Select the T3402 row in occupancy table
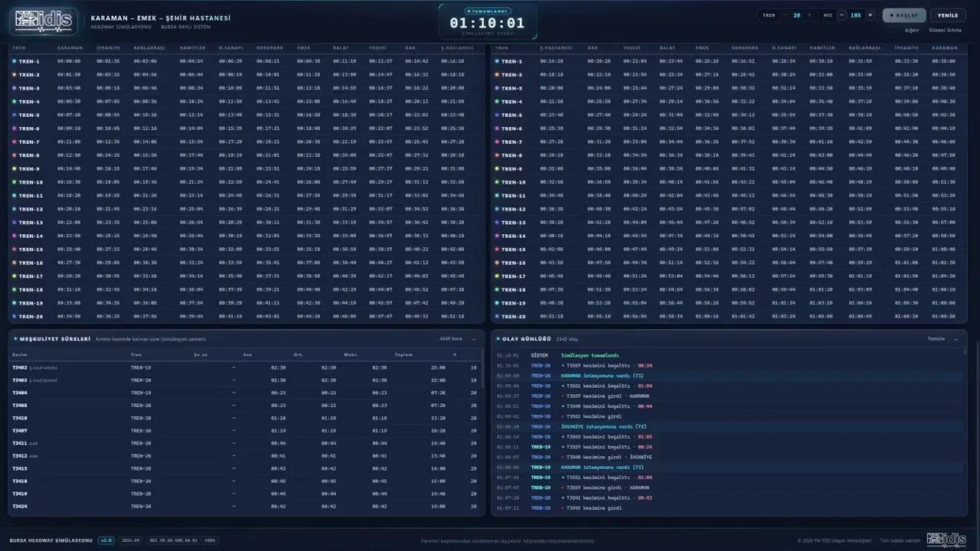 245,367
